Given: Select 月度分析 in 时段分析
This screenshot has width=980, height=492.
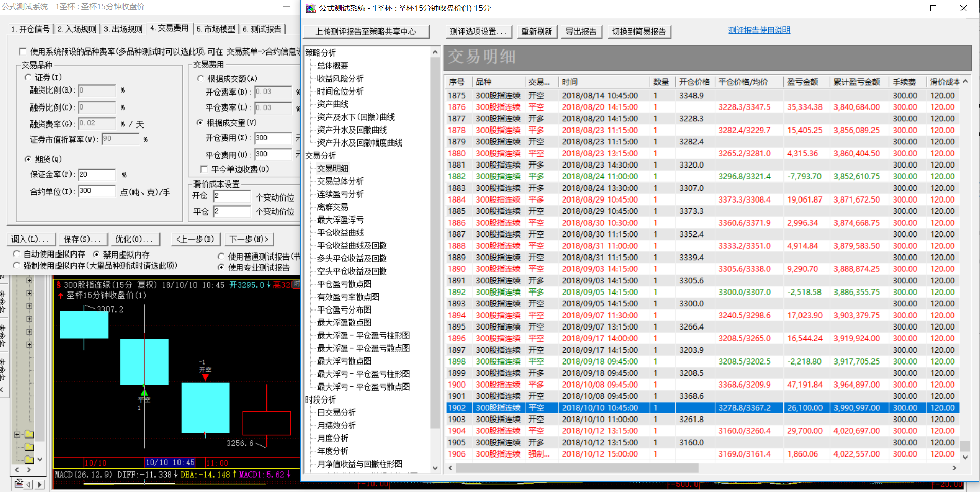Looking at the screenshot, I should (x=332, y=439).
